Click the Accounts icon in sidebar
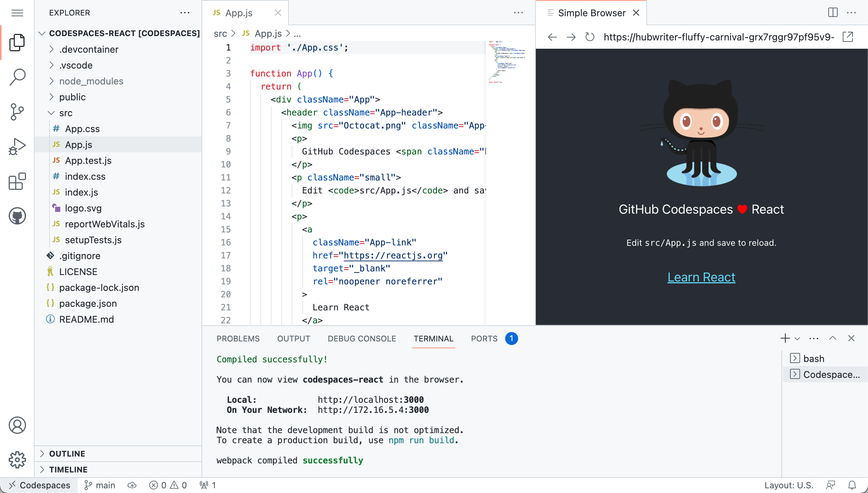868x493 pixels. [18, 426]
